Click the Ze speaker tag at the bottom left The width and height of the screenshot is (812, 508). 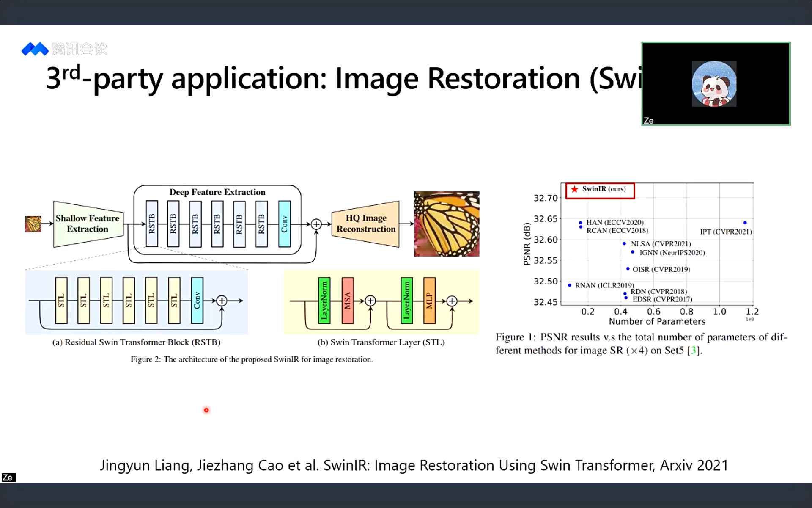tap(8, 478)
